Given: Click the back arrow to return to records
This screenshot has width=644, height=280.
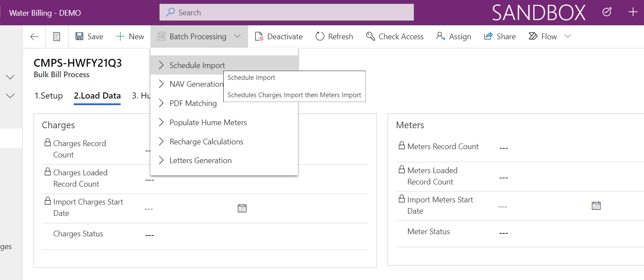Looking at the screenshot, I should tap(34, 36).
